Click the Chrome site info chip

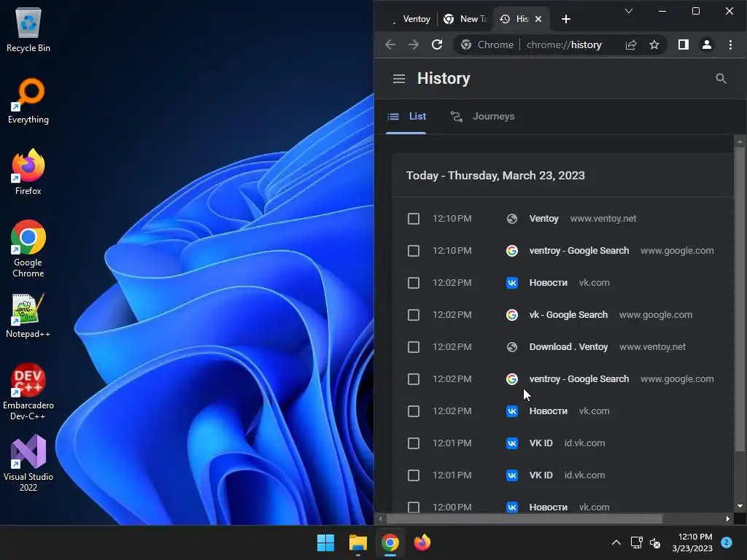[x=487, y=44]
